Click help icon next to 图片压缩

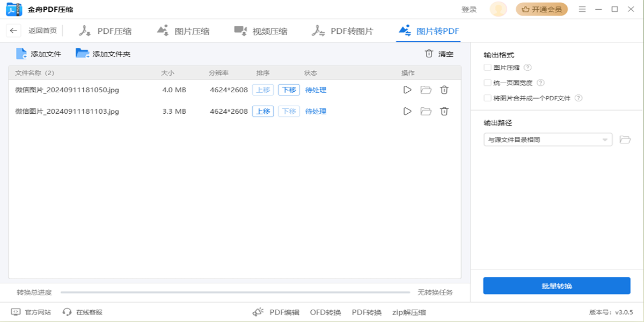point(528,68)
